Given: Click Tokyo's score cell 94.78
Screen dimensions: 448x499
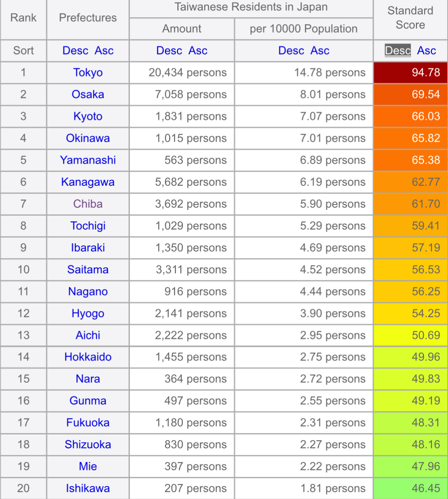Looking at the screenshot, I should (411, 72).
